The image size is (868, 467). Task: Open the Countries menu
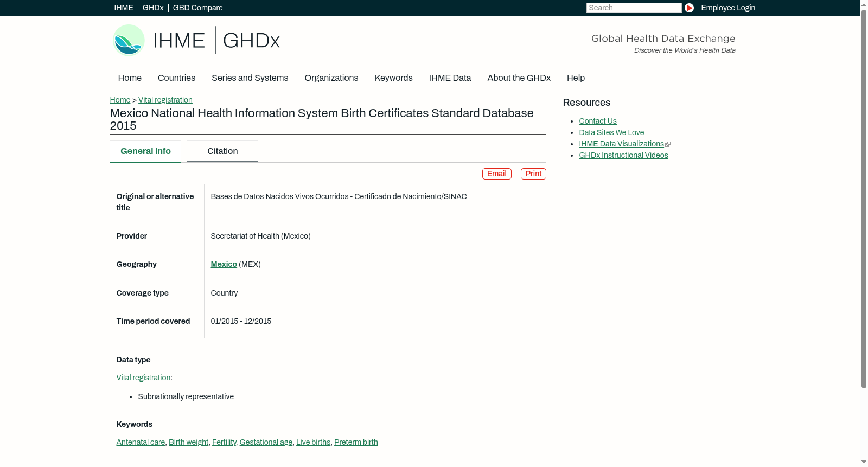(x=176, y=78)
